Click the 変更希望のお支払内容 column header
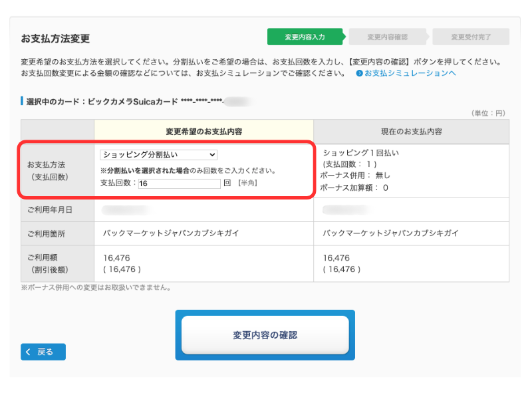Image resolution: width=532 pixels, height=399 pixels. coord(203,132)
